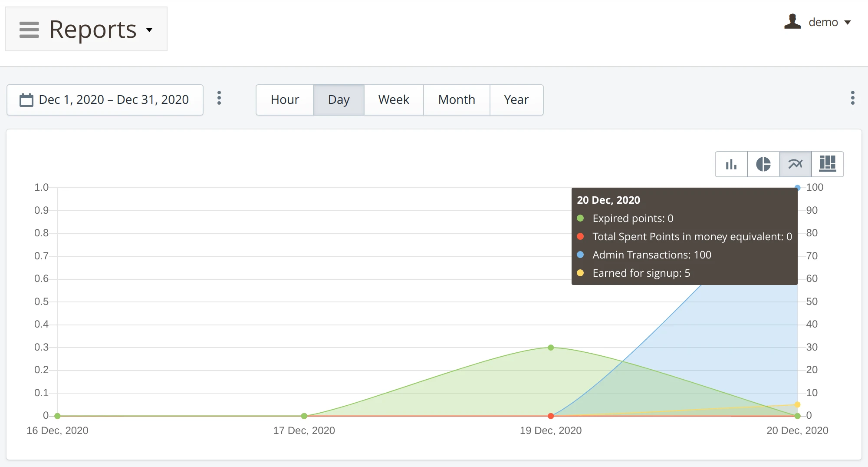This screenshot has width=868, height=467.
Task: Open the stacked bar chart view
Action: click(827, 164)
